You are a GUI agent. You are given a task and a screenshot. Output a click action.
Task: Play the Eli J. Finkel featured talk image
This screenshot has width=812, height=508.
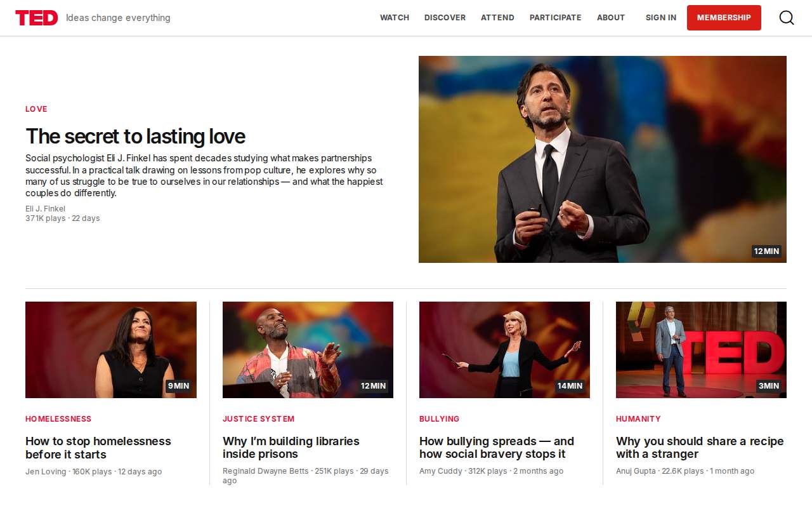[x=603, y=159]
